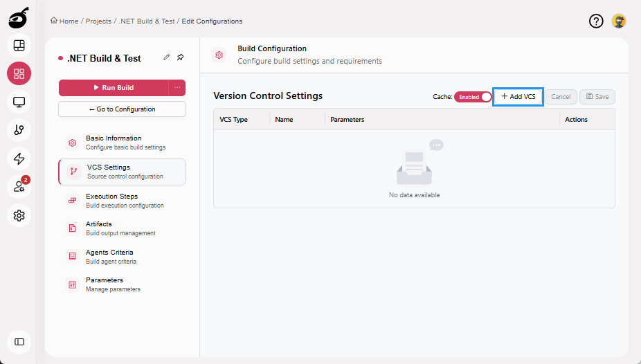Viewport: 641px width, 364px height.
Task: Open Agents Criteria section
Action: pyautogui.click(x=123, y=257)
